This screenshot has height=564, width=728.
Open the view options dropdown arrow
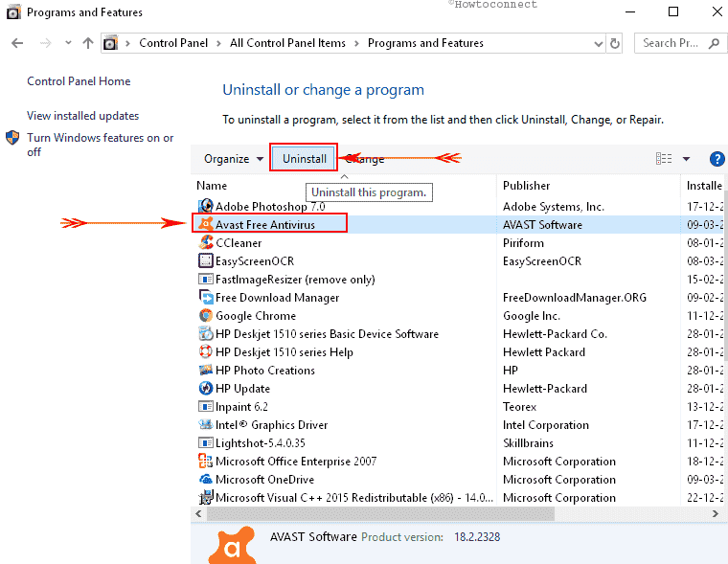(x=686, y=159)
